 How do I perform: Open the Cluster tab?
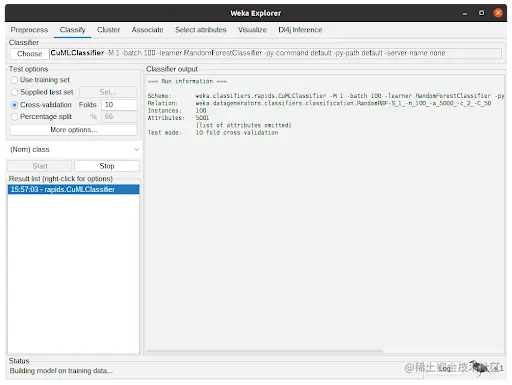click(x=108, y=30)
